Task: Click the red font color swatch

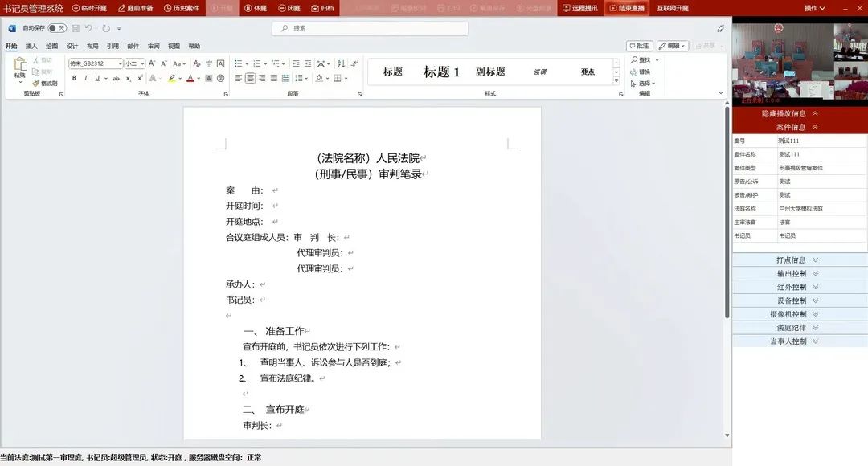Action: [x=190, y=79]
